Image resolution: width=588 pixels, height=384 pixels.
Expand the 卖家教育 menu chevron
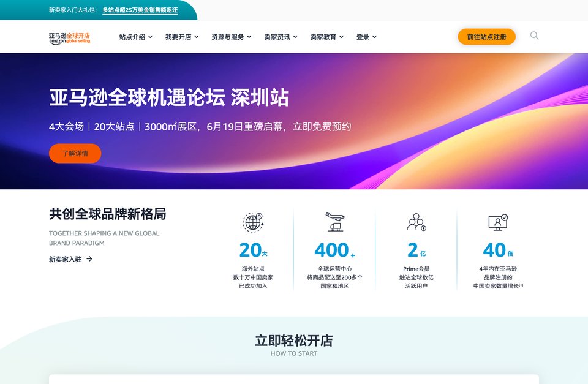pyautogui.click(x=341, y=37)
